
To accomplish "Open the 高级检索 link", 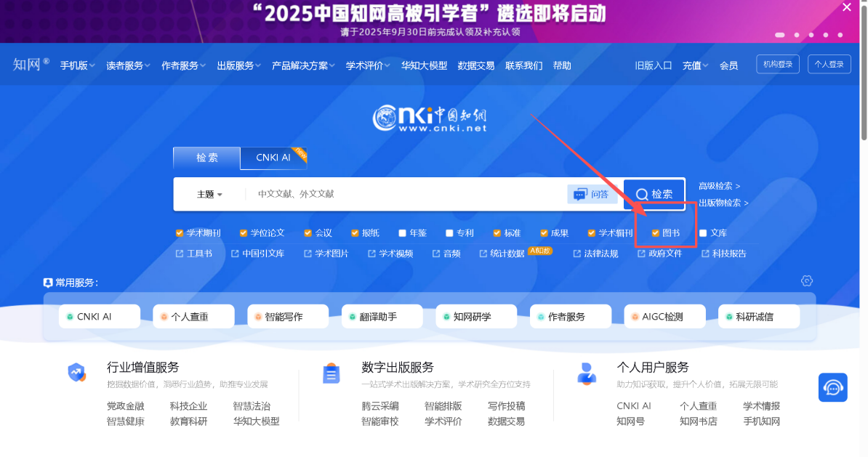I will click(x=719, y=186).
